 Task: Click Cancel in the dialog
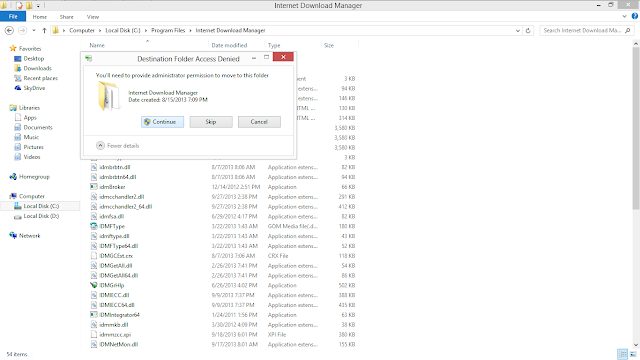click(x=259, y=122)
